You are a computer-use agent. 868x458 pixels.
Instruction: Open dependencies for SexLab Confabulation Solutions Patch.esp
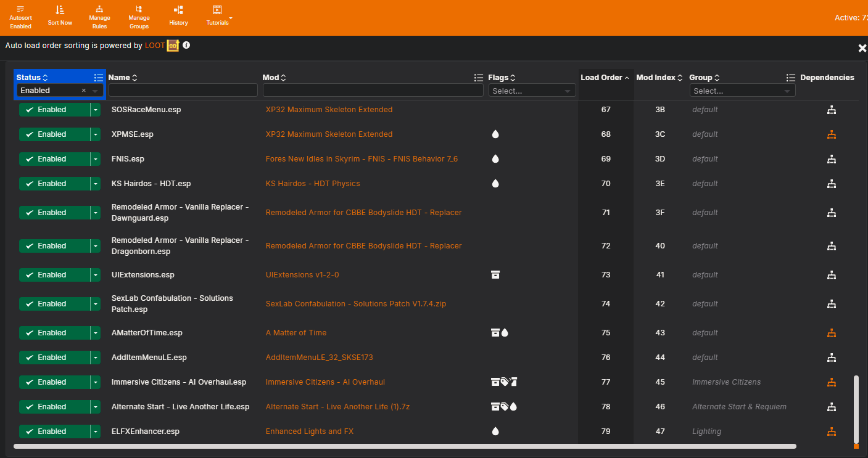831,304
